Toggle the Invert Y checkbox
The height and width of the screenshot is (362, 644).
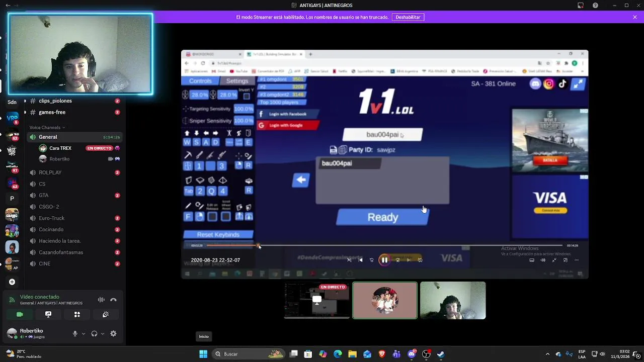247,96
